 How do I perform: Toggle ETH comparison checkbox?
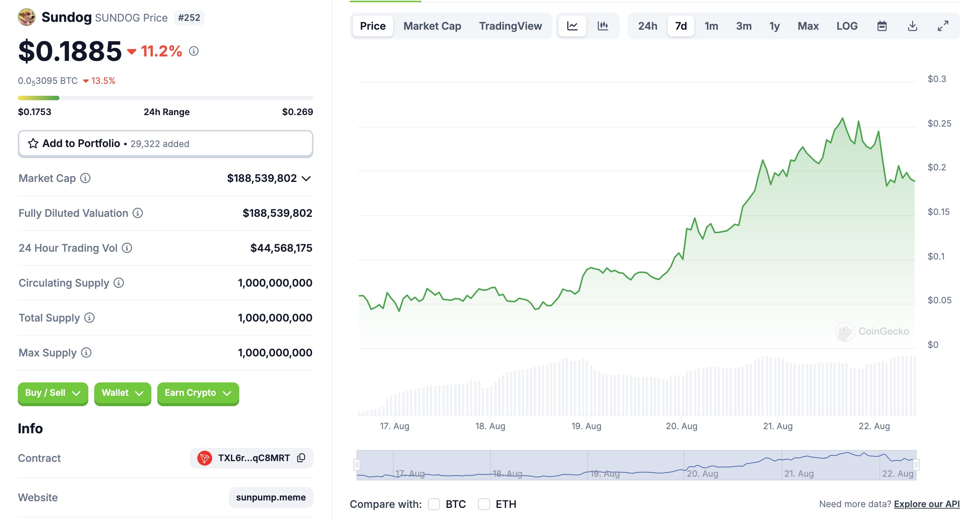(484, 504)
